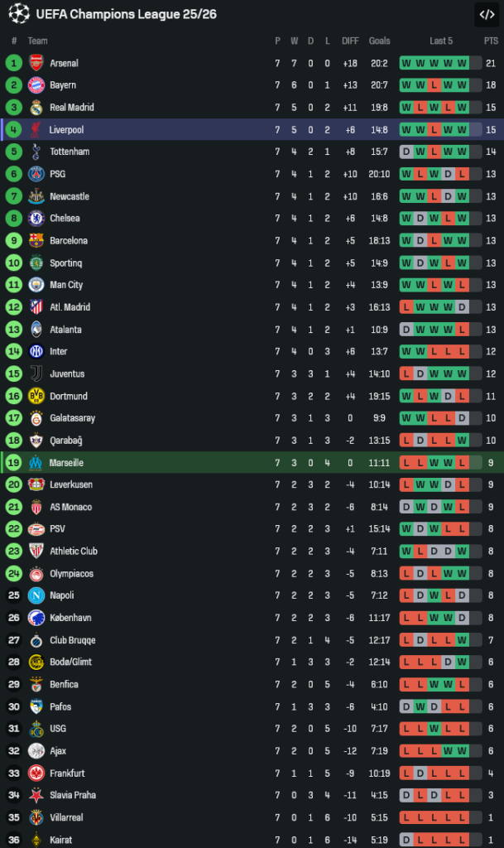This screenshot has width=504, height=848.
Task: Click the DIFF column header
Action: pos(350,41)
